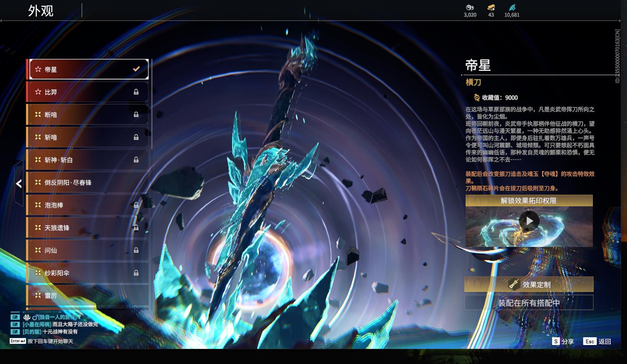Click the rarity icon beside 倒反阴阳·尽春锋
This screenshot has width=627, height=364.
click(38, 182)
